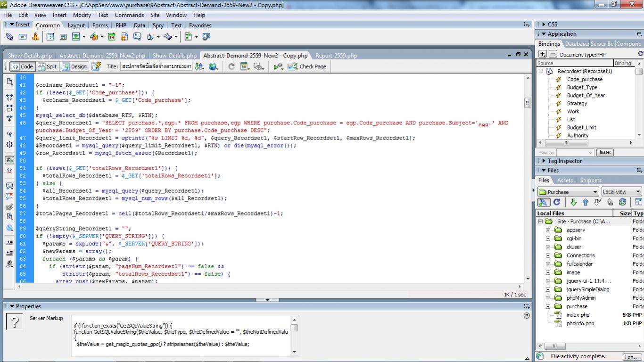Click the Insert button under Bindings
644x362 pixels.
pos(605,152)
